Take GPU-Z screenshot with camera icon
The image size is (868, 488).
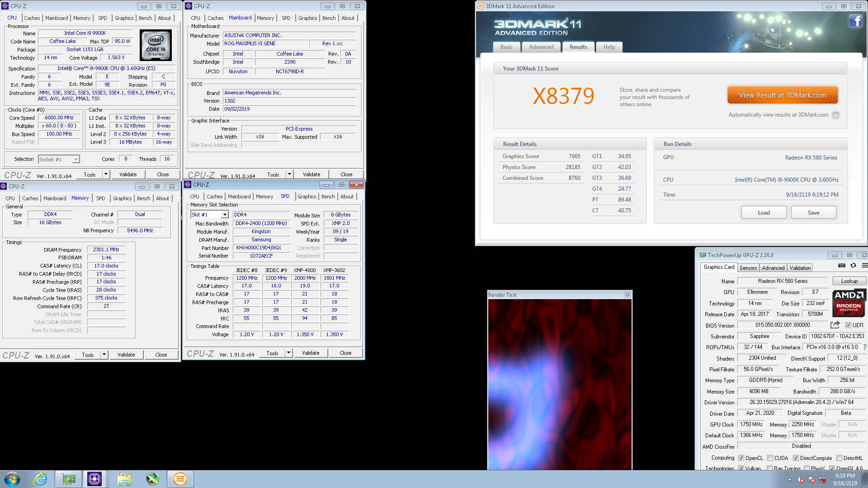point(841,266)
